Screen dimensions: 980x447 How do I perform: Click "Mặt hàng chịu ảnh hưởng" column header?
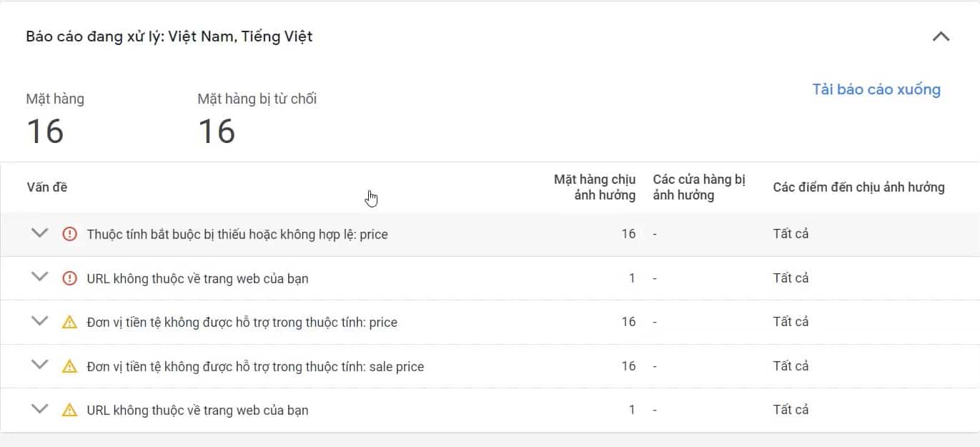(595, 187)
